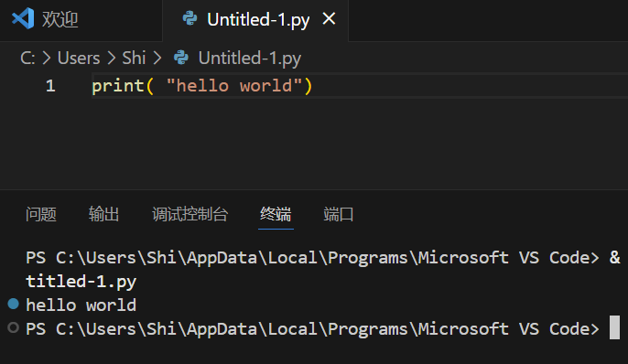Expand breadcrumb chevron after Shi
The width and height of the screenshot is (628, 364).
pyautogui.click(x=157, y=59)
